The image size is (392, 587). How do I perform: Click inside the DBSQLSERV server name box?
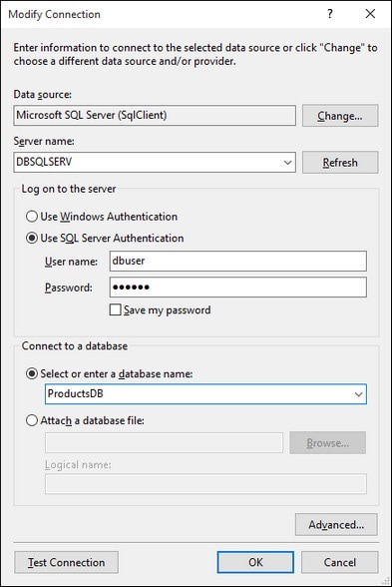tap(147, 162)
